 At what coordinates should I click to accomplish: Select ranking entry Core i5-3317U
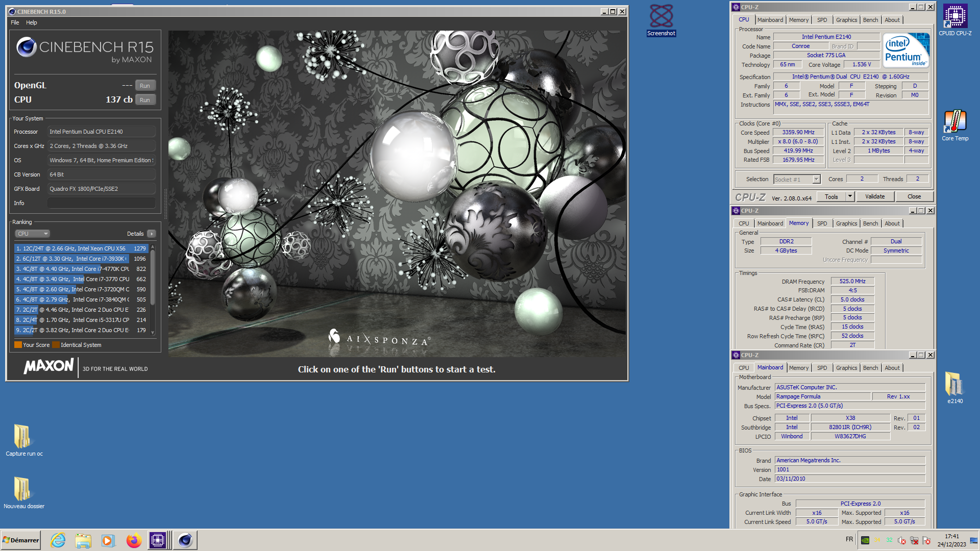coord(81,320)
